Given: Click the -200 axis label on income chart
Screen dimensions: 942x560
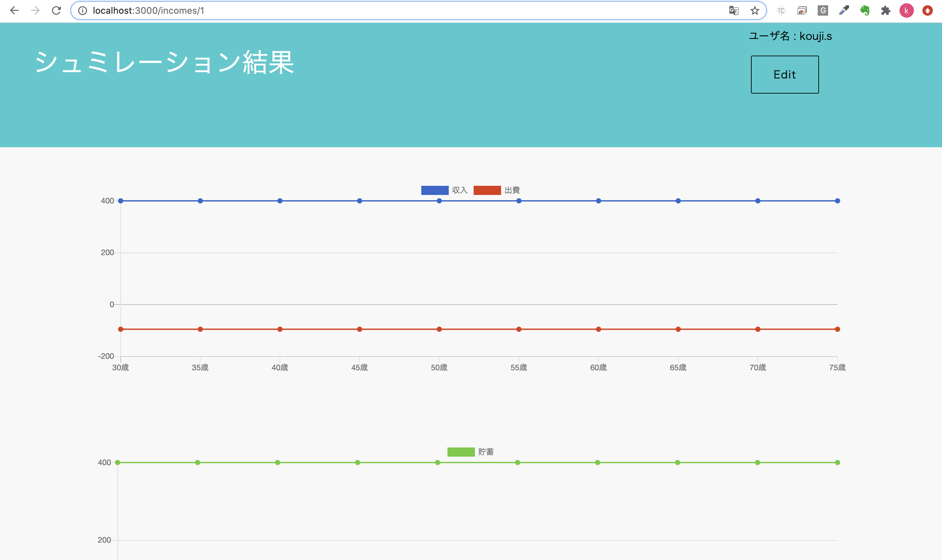Looking at the screenshot, I should click(106, 356).
